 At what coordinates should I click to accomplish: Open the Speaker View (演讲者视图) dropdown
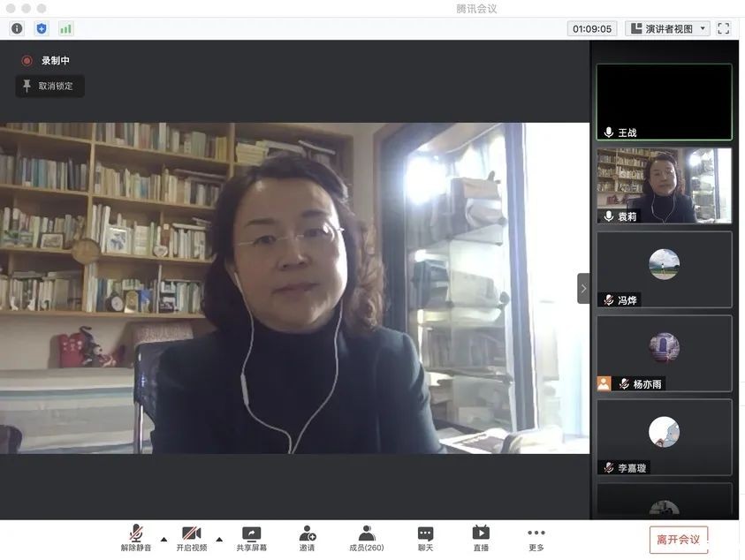[x=667, y=28]
